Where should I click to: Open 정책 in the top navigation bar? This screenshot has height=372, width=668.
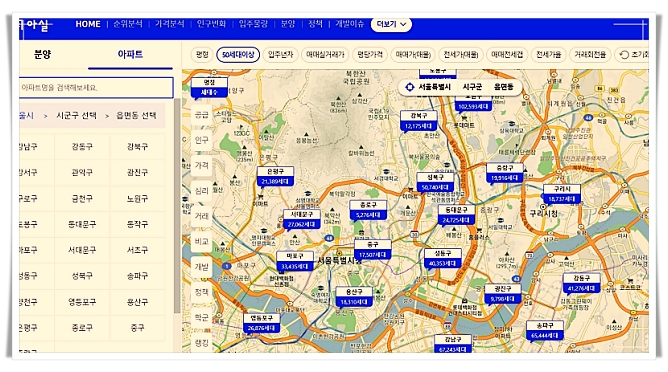(315, 24)
